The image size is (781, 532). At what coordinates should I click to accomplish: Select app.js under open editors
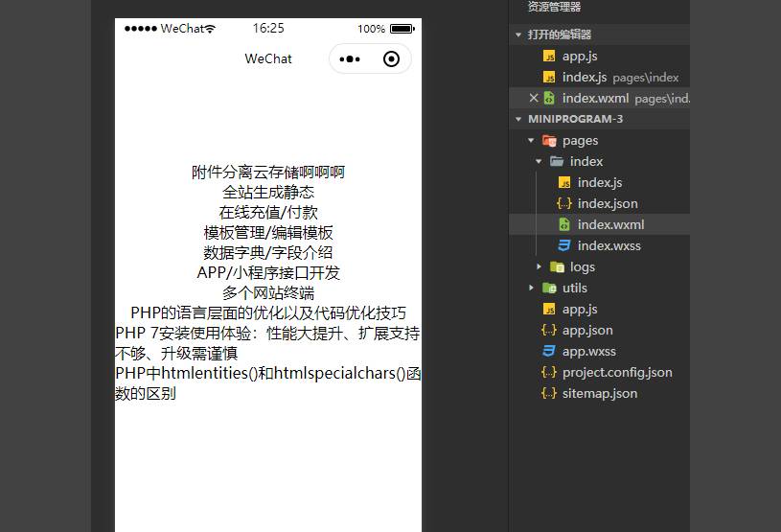[x=579, y=56]
